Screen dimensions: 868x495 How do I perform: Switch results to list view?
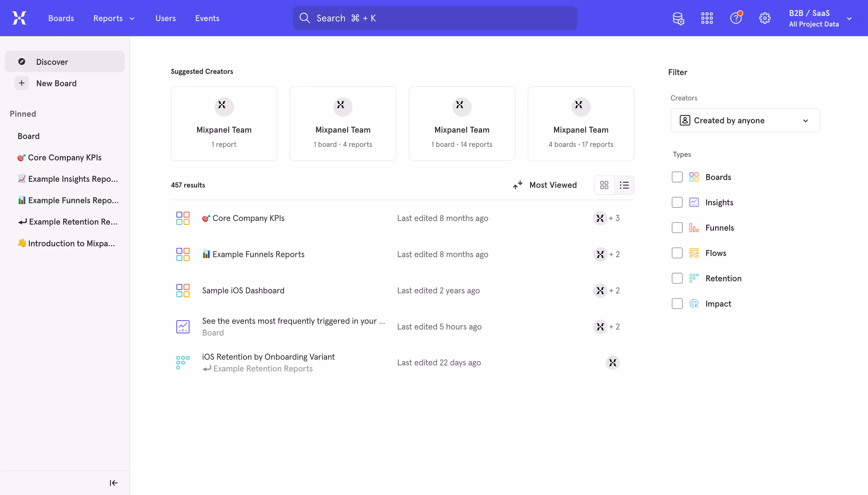625,185
